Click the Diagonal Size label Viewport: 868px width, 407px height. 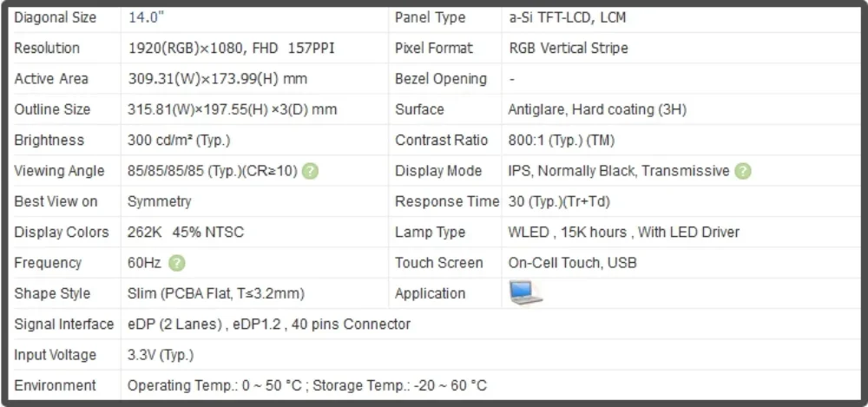point(56,17)
